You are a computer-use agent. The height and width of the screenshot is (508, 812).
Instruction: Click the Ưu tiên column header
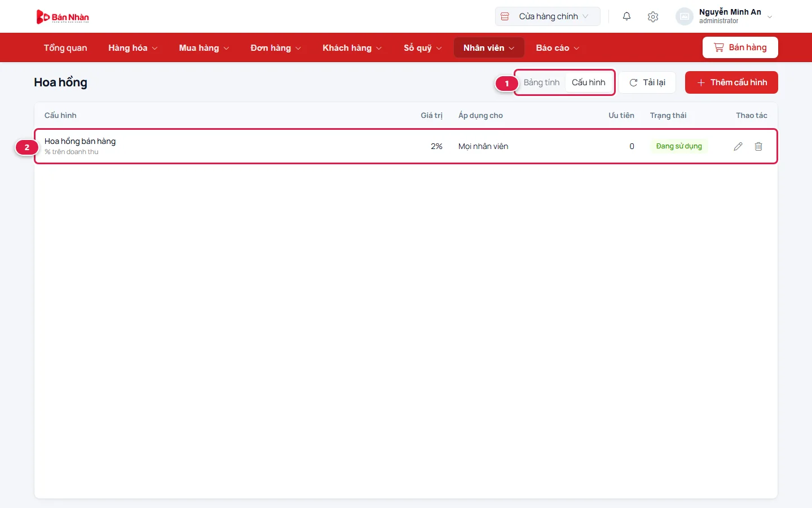pos(621,115)
